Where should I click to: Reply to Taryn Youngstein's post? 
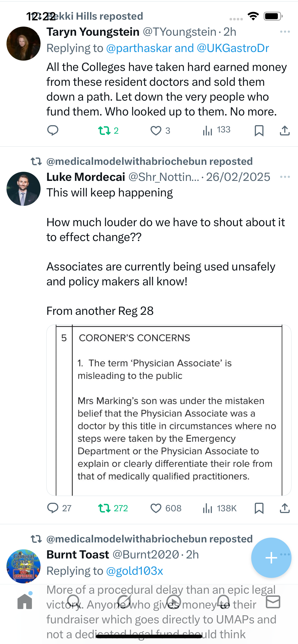click(53, 130)
